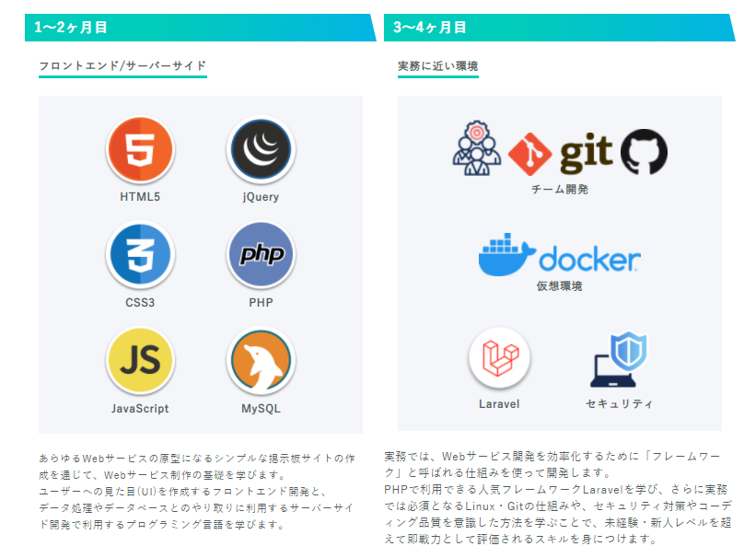Click the GitHub Octocat logo
The image size is (756, 558).
point(644,151)
